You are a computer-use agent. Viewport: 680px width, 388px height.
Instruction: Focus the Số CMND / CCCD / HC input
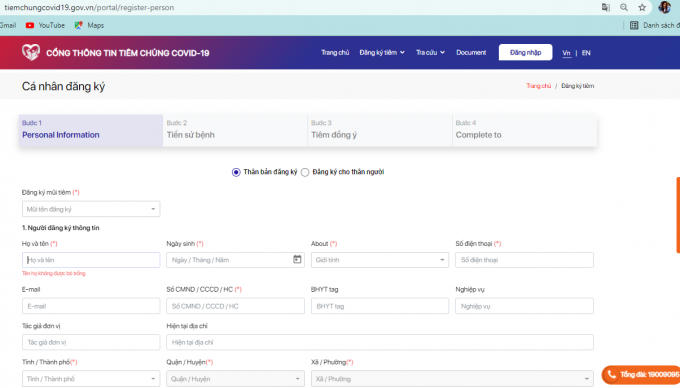(235, 306)
